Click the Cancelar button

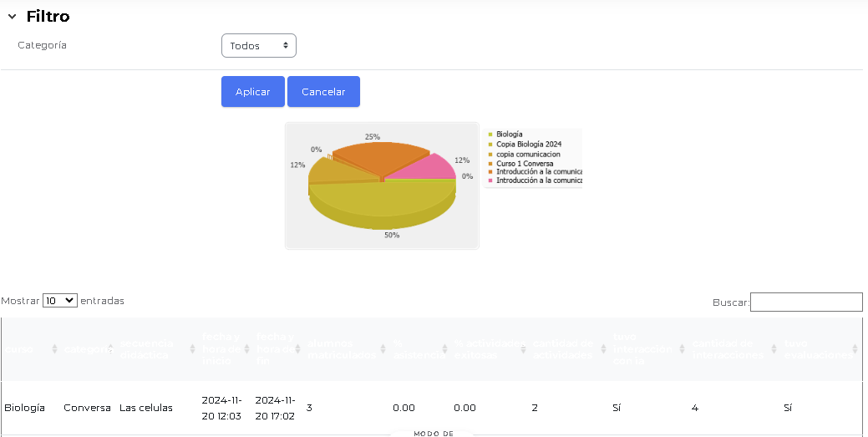tap(323, 92)
